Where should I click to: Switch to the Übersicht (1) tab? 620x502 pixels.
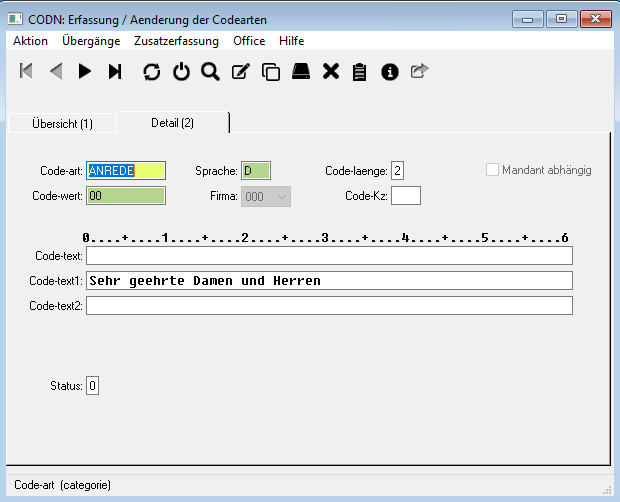(63, 123)
